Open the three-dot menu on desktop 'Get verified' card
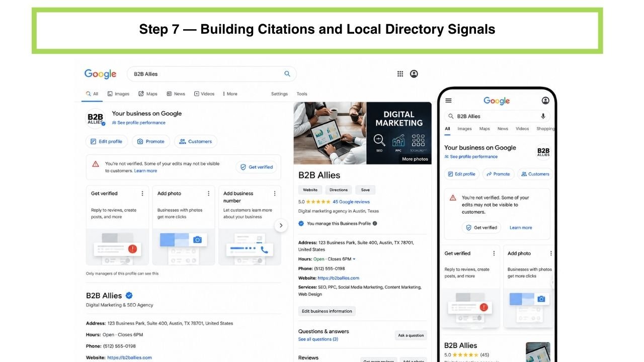The width and height of the screenshot is (644, 362). 142,194
